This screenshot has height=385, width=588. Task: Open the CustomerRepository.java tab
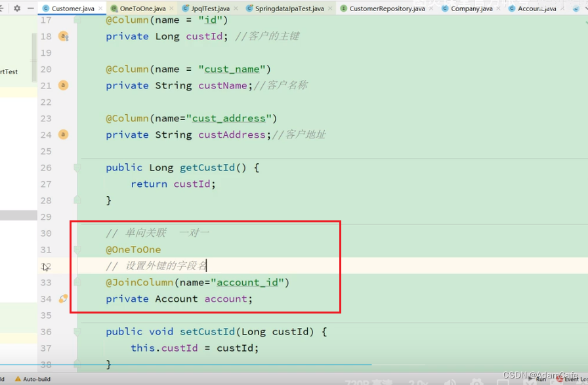(387, 9)
